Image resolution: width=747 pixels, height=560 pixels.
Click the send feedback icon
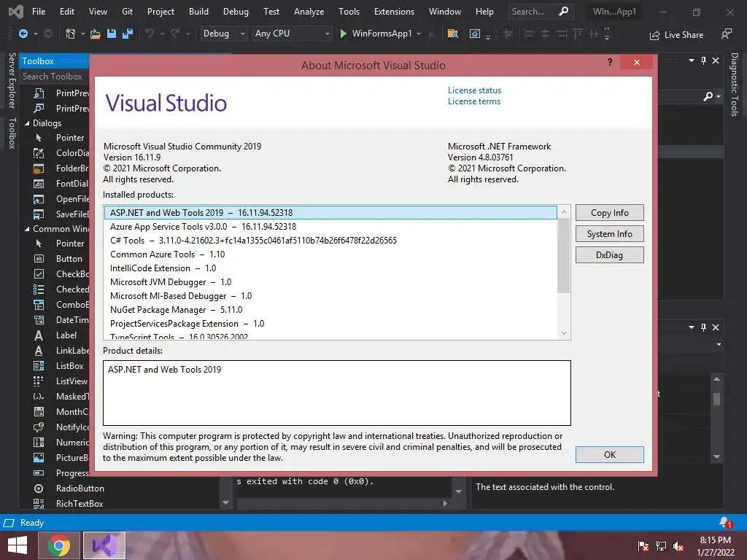(x=726, y=34)
